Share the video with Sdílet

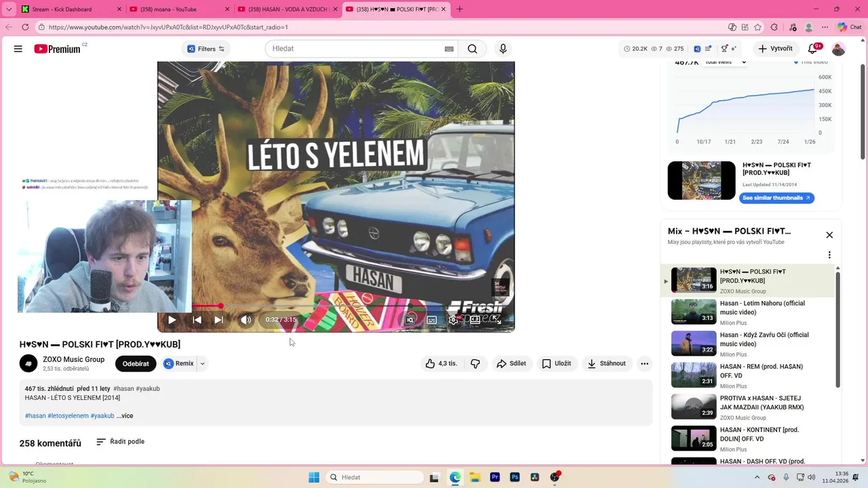pos(511,363)
